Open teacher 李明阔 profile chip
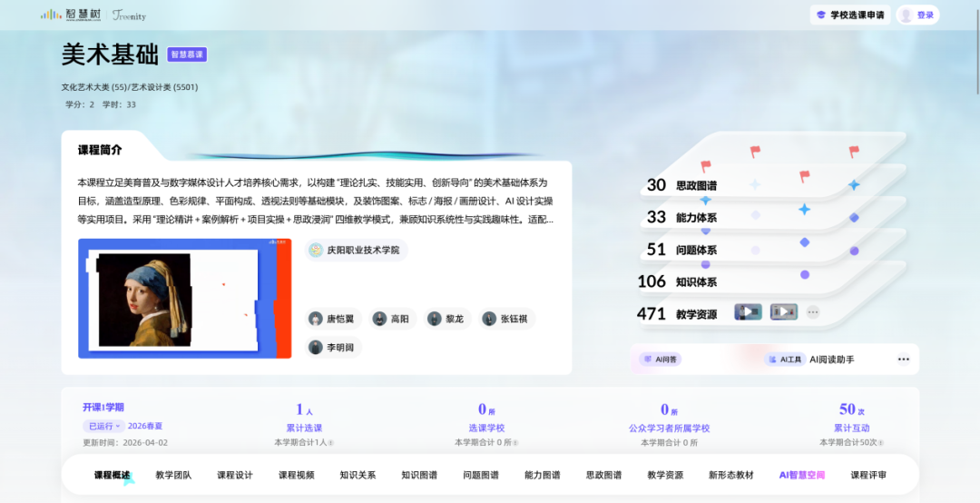This screenshot has width=980, height=503. 334,347
